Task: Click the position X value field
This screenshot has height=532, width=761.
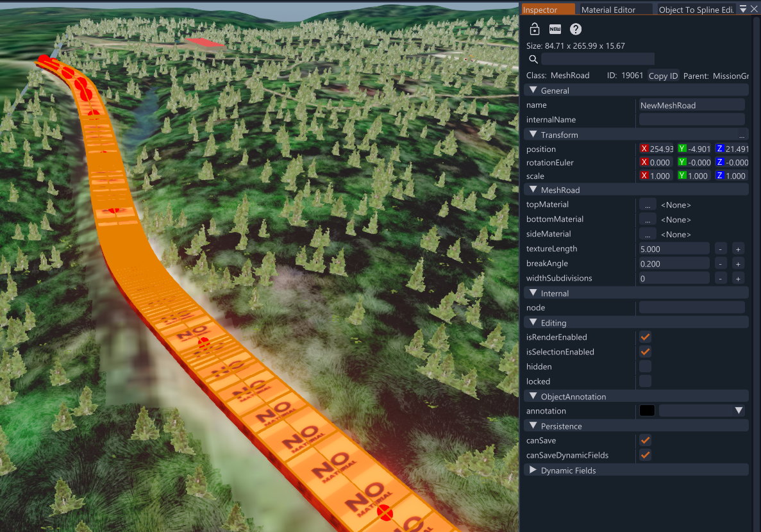Action: pos(661,149)
